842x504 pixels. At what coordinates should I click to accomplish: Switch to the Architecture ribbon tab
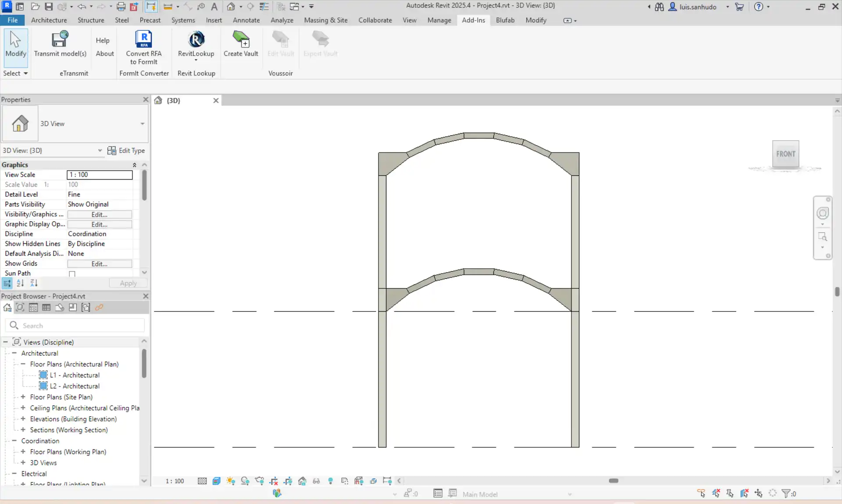pyautogui.click(x=49, y=20)
